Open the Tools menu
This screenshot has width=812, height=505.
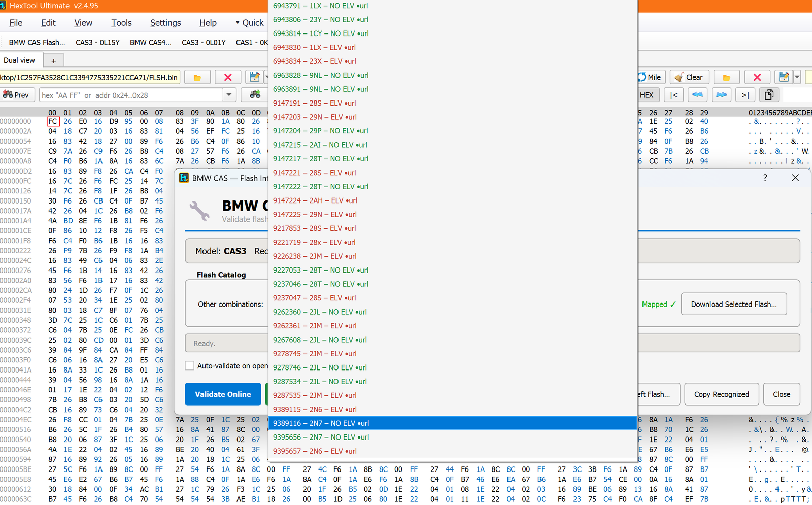121,23
